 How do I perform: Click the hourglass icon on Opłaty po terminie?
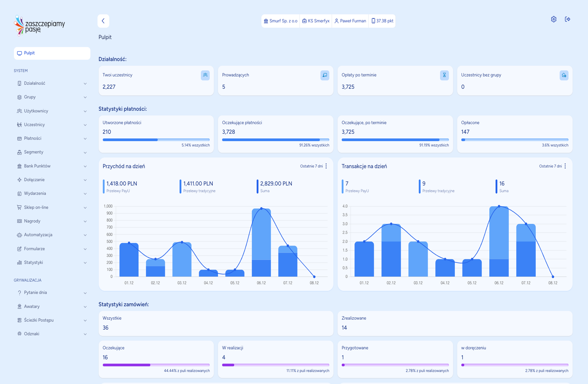coord(444,75)
